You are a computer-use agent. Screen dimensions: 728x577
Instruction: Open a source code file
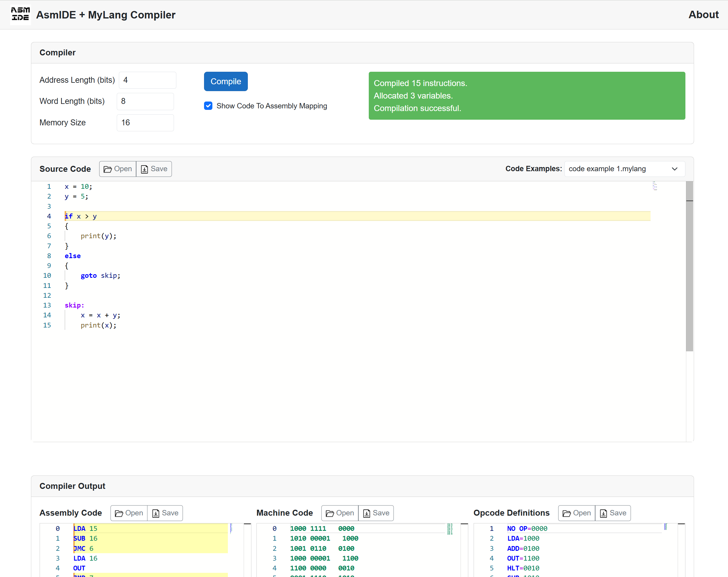pyautogui.click(x=117, y=169)
